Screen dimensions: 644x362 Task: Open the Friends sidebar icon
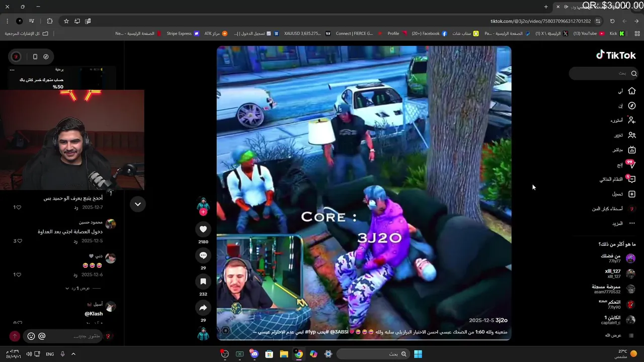point(632,135)
